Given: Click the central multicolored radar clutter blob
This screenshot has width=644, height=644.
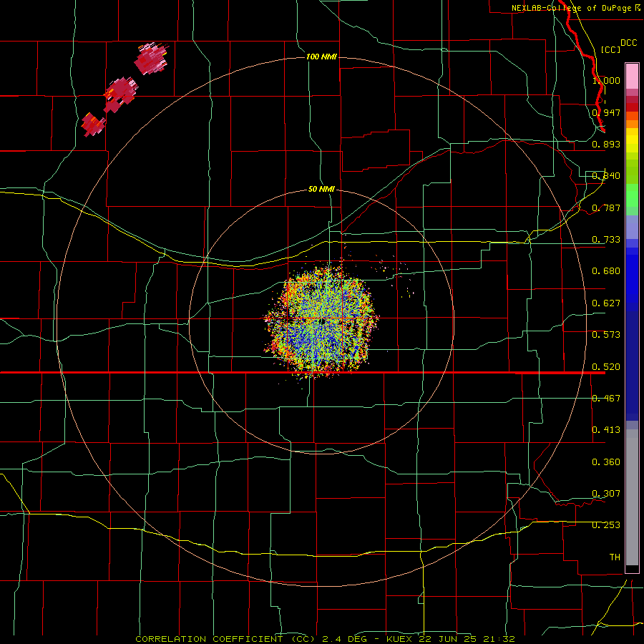Looking at the screenshot, I should tap(321, 321).
